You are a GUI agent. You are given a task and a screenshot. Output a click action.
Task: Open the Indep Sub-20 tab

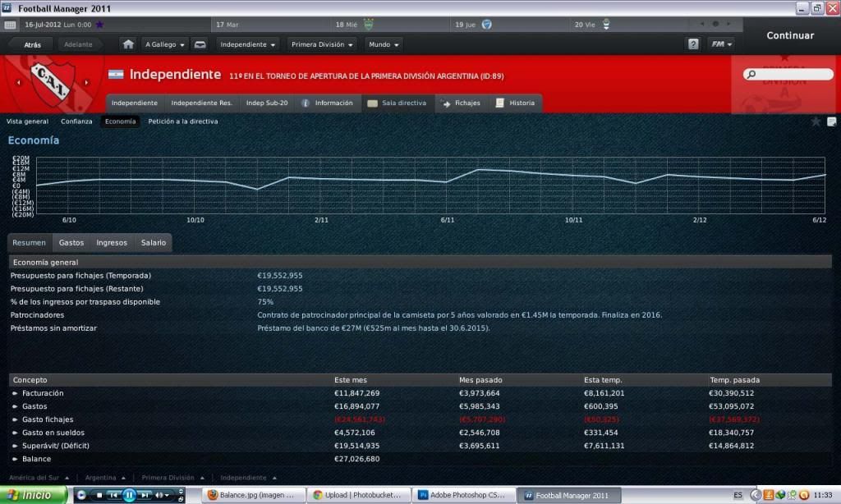(267, 103)
